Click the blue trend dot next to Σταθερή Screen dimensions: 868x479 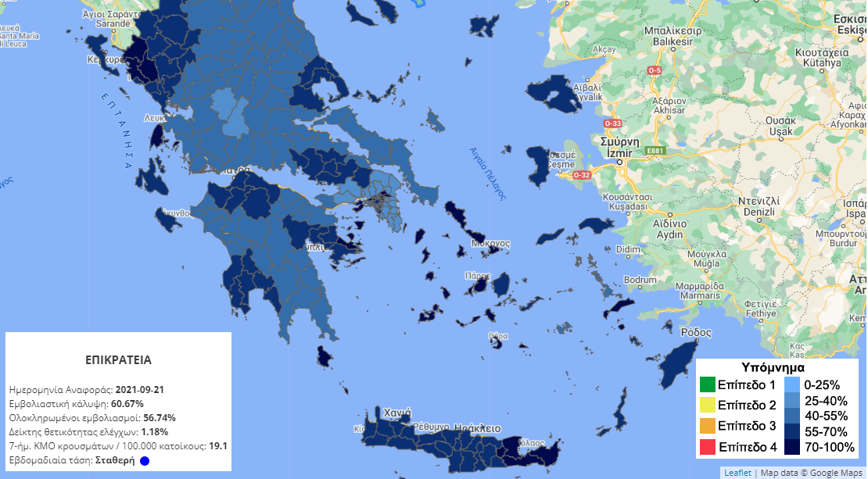point(145,461)
